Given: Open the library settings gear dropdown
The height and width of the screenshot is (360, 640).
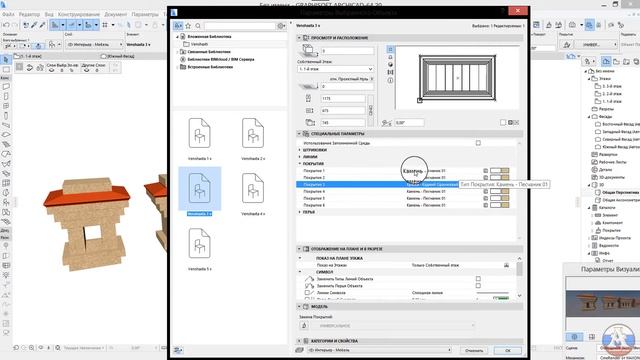Looking at the screenshot, I should point(281,26).
